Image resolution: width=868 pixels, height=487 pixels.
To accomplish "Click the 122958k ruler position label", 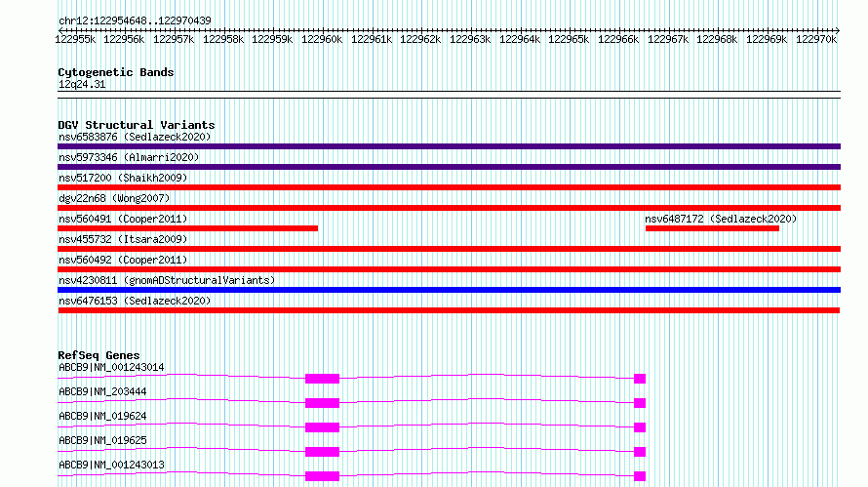I will click(x=223, y=39).
